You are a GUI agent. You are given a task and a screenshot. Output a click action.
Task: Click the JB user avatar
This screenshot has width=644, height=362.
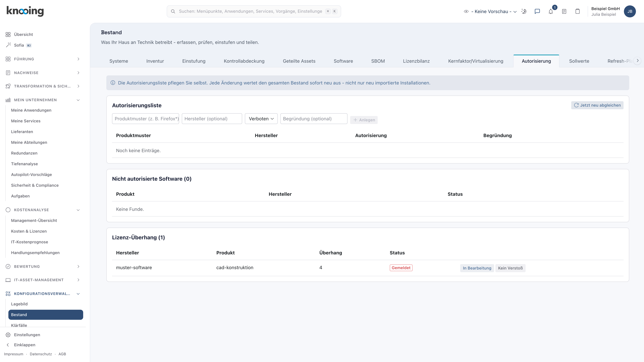[x=630, y=11]
